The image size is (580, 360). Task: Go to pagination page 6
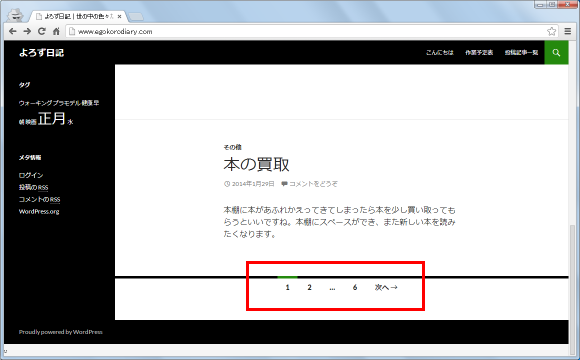pos(355,287)
